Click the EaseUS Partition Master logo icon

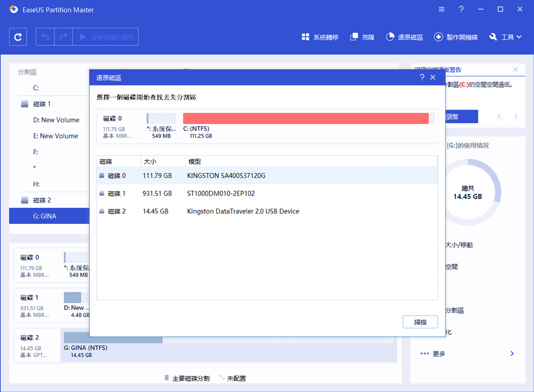14,10
